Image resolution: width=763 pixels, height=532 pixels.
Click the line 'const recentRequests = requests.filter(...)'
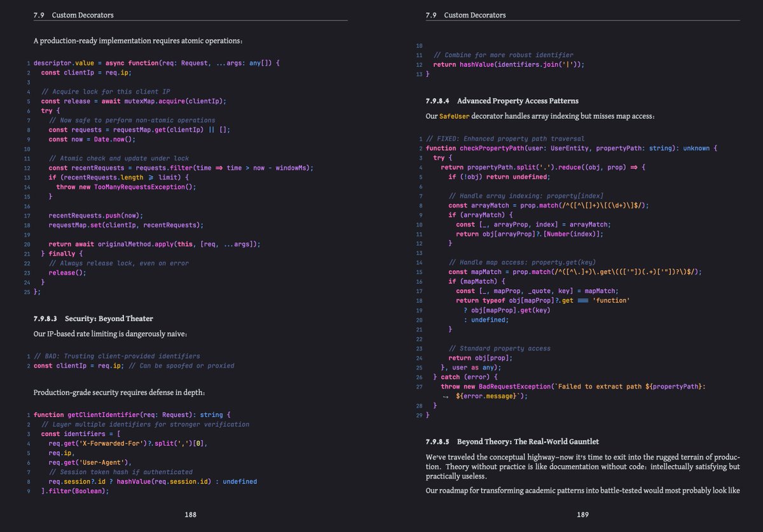[x=181, y=168]
